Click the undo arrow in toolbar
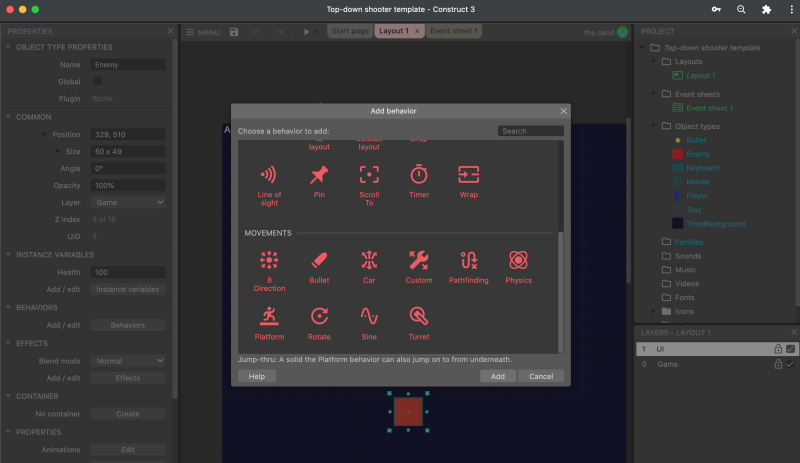Image resolution: width=800 pixels, height=463 pixels. pos(257,32)
